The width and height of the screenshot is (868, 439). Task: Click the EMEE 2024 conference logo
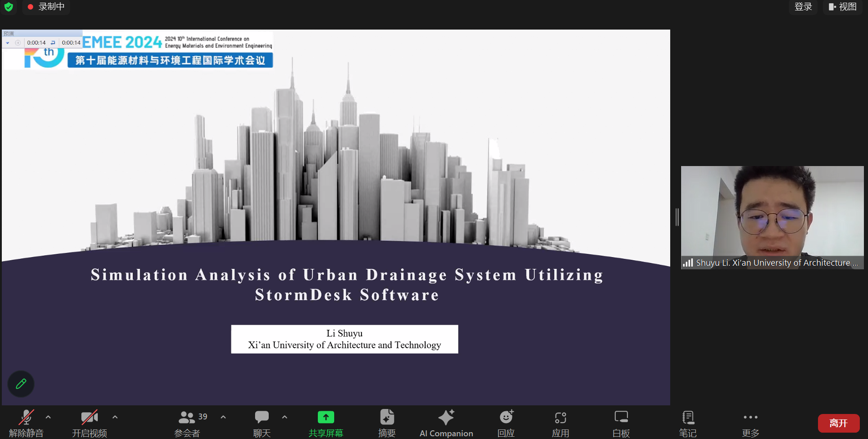point(122,42)
